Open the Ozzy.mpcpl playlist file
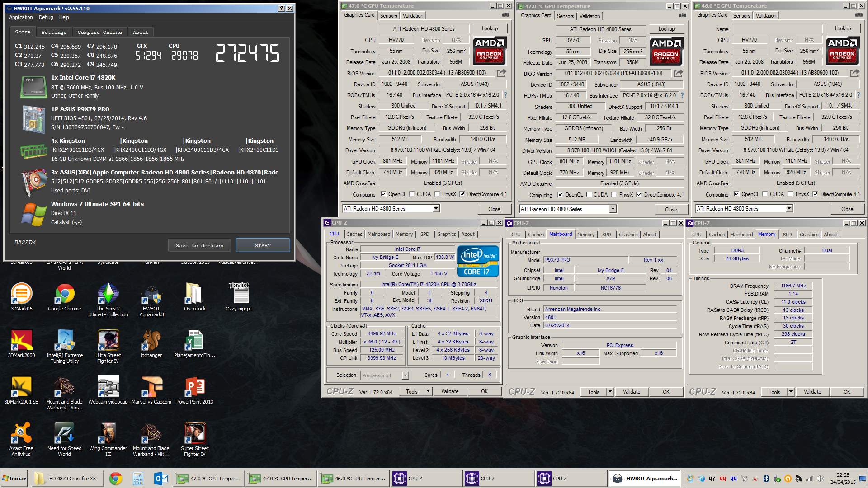 tap(238, 297)
